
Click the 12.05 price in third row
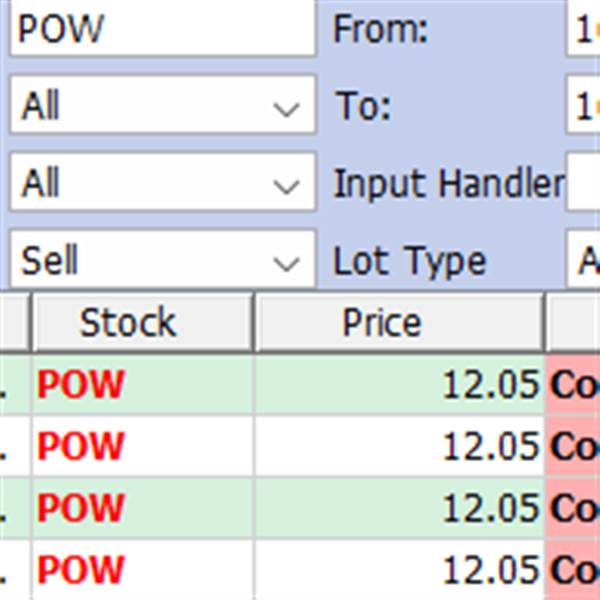click(490, 508)
